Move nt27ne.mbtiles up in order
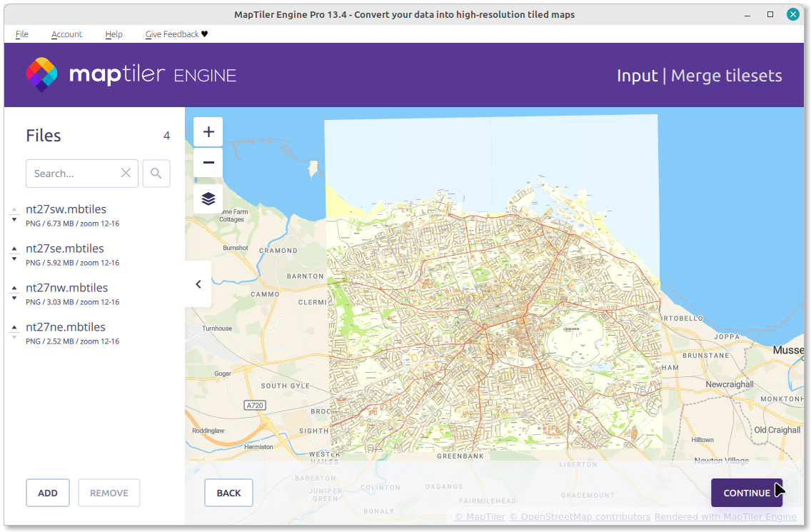 coord(14,328)
